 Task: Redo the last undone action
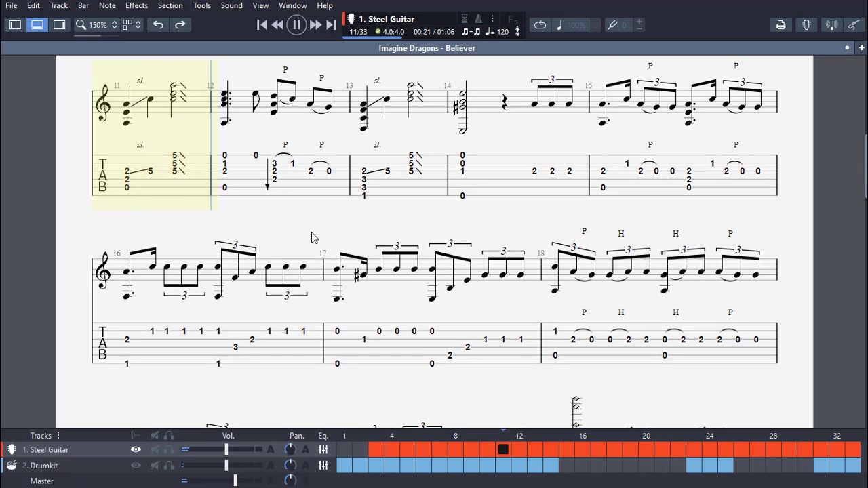180,24
